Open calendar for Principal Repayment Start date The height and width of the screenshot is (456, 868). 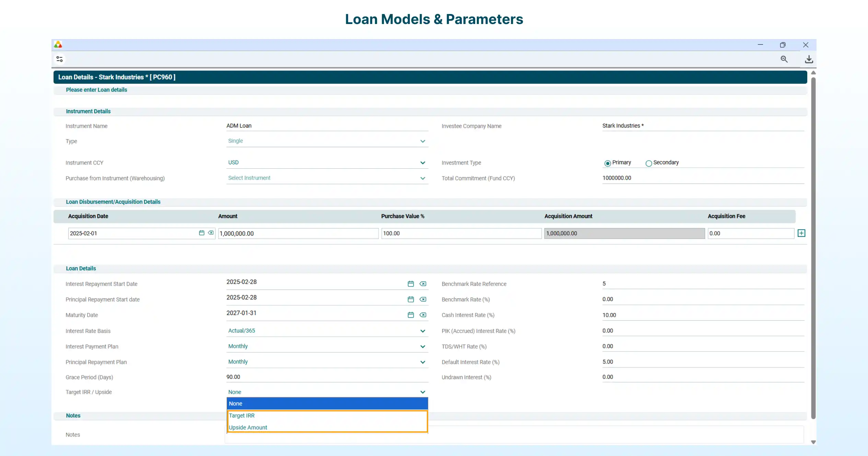click(411, 299)
